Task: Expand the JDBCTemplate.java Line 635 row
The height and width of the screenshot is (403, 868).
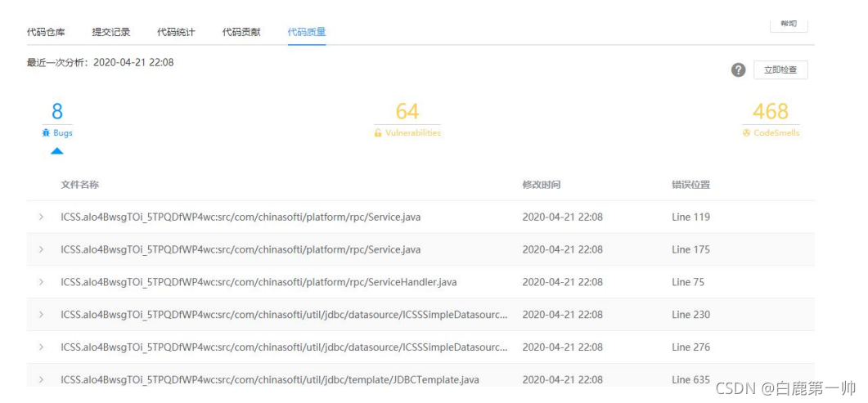Action: pos(41,380)
